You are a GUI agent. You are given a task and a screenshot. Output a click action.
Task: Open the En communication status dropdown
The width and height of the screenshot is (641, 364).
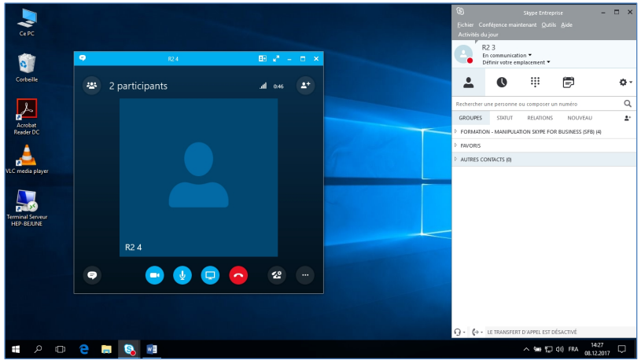pyautogui.click(x=507, y=55)
